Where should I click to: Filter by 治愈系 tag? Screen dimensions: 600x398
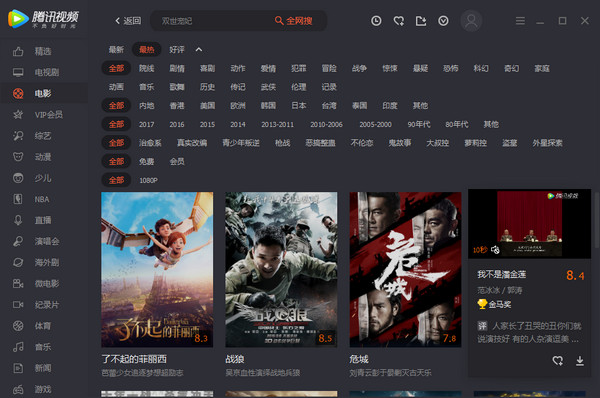tap(150, 143)
